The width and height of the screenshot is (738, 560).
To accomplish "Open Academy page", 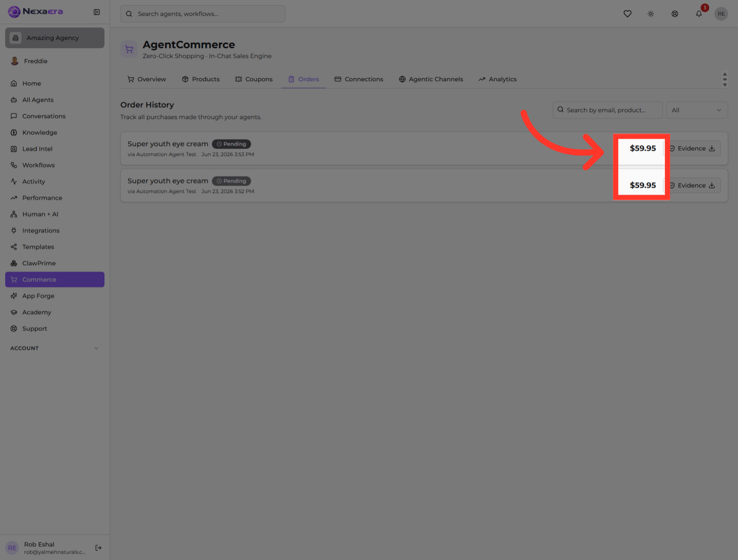I will click(55, 312).
